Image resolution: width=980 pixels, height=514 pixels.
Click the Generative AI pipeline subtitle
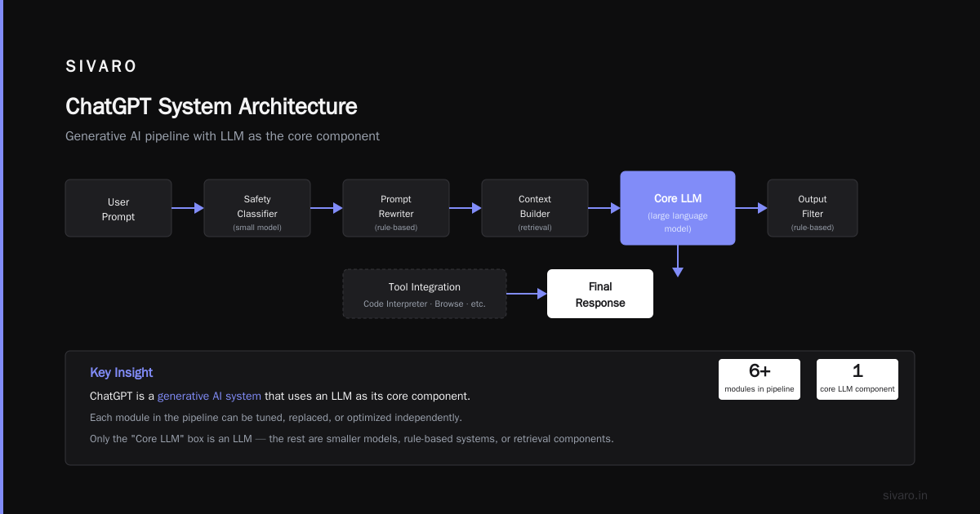pyautogui.click(x=222, y=136)
